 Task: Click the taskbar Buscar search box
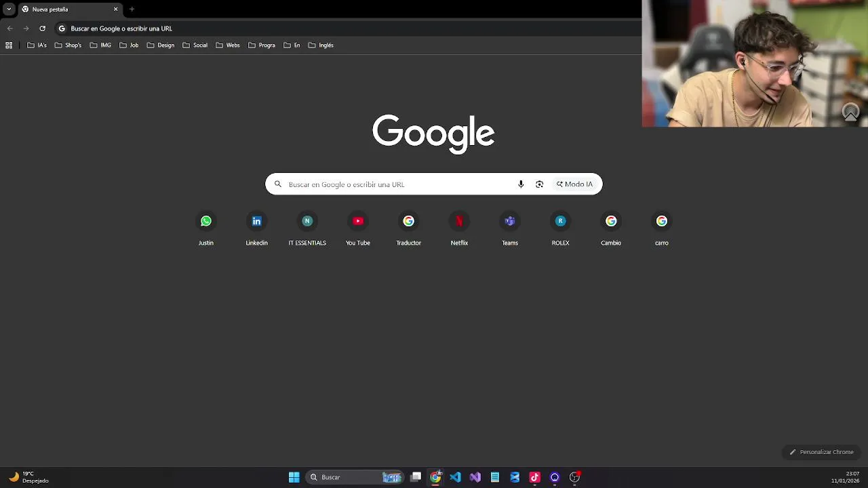pyautogui.click(x=355, y=477)
